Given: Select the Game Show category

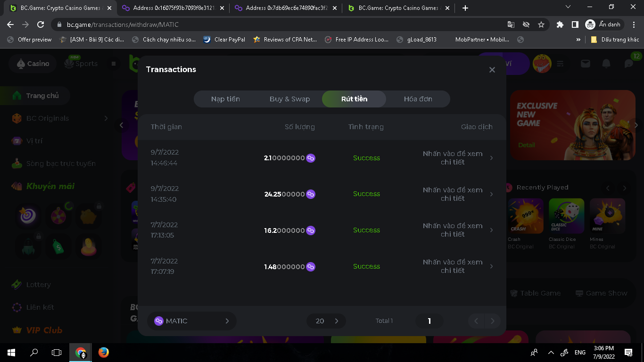Looking at the screenshot, I should [602, 293].
